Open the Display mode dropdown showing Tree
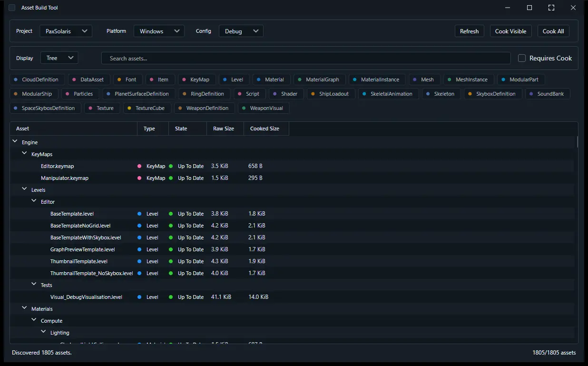This screenshot has height=366, width=588. tap(59, 58)
